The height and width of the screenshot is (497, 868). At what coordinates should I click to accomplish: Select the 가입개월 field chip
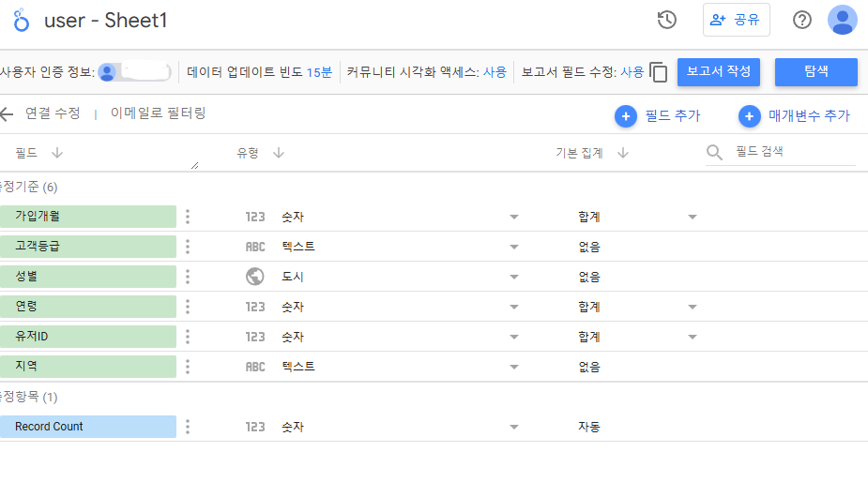[88, 217]
